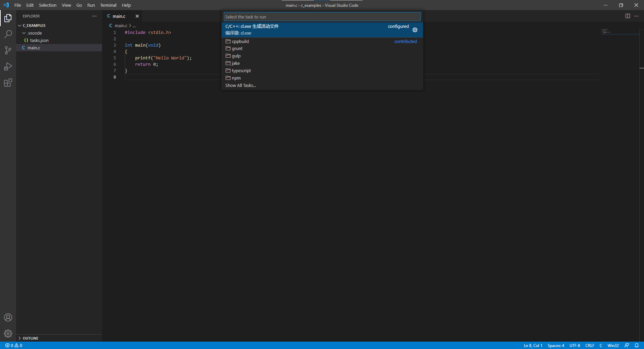This screenshot has height=349, width=644.
Task: Select the jake task folder
Action: click(x=322, y=63)
